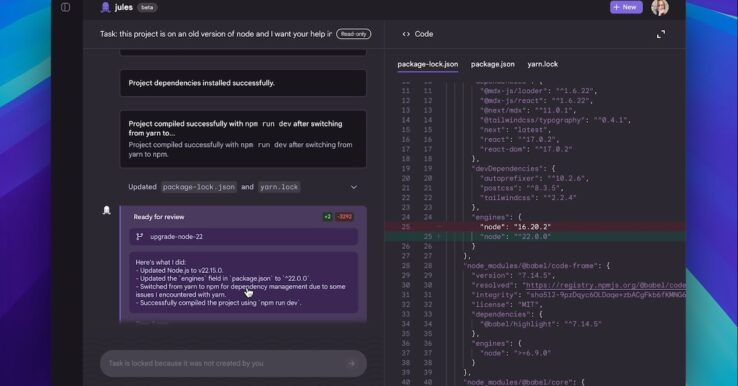
Task: Create a new task with New button
Action: [x=626, y=7]
